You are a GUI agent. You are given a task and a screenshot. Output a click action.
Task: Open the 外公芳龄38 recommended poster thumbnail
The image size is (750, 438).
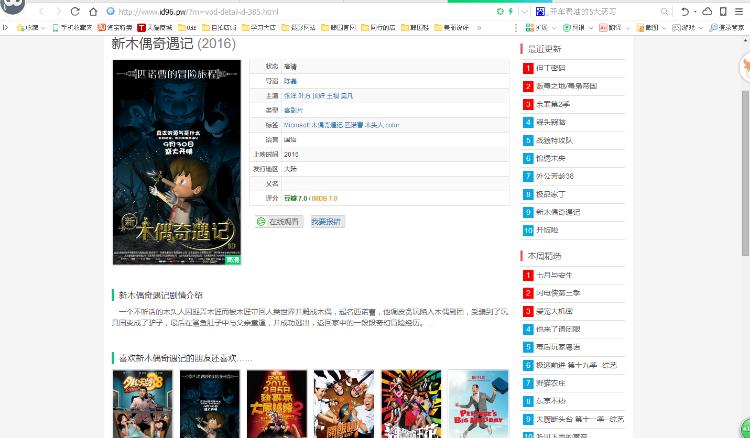coord(143,404)
